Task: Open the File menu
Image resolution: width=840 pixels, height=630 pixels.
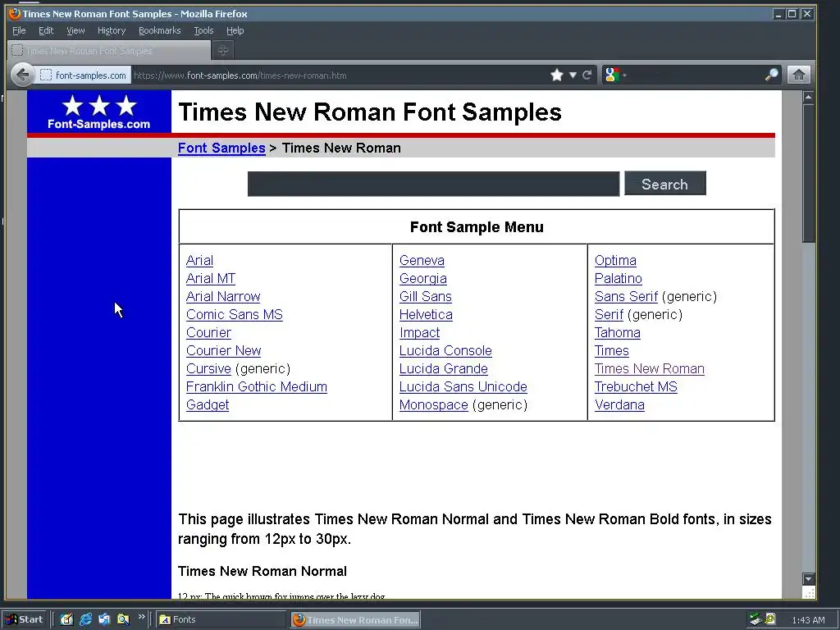Action: (x=19, y=30)
